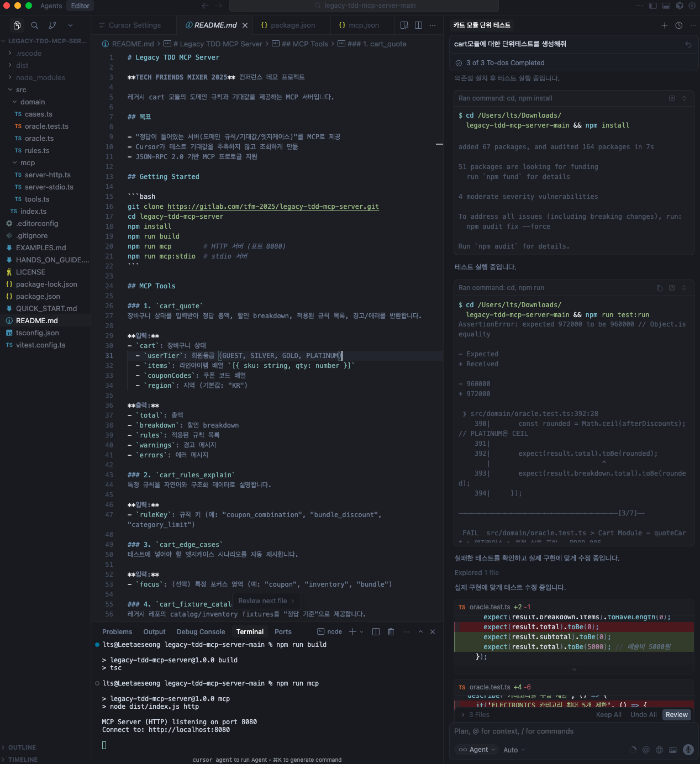Toggle the primary sidebar layout button
Viewport: 700px width, 764px height.
tap(652, 6)
